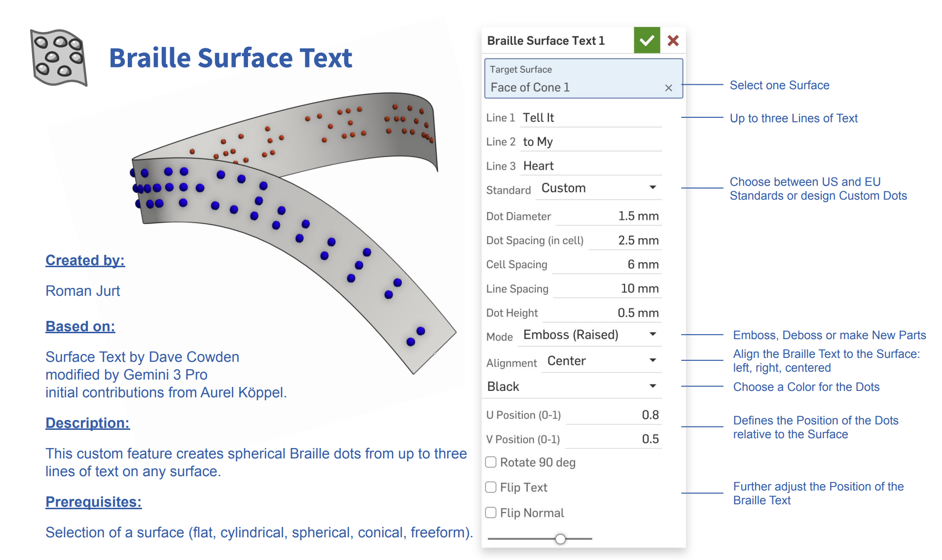Remove Face of Cone 1 selection
The width and height of the screenshot is (942, 560).
(x=668, y=88)
